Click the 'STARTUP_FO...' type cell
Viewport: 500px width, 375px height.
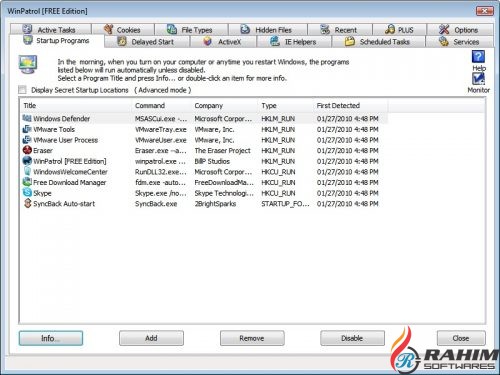(285, 204)
